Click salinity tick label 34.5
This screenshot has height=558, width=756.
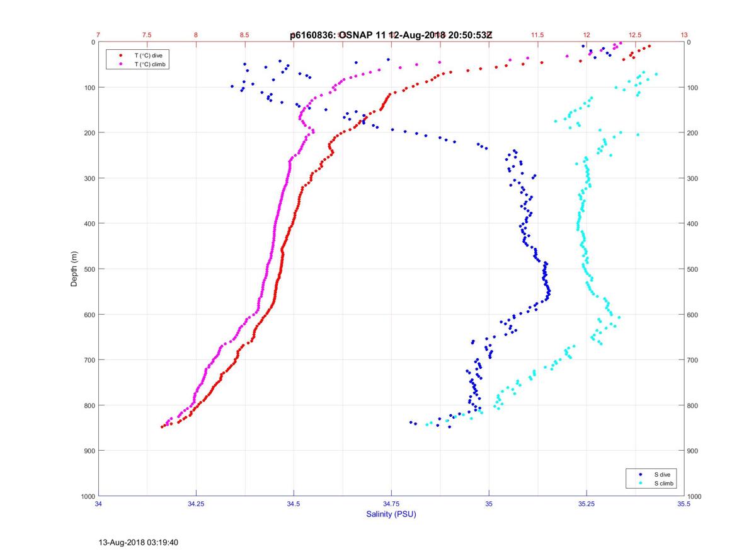[294, 504]
